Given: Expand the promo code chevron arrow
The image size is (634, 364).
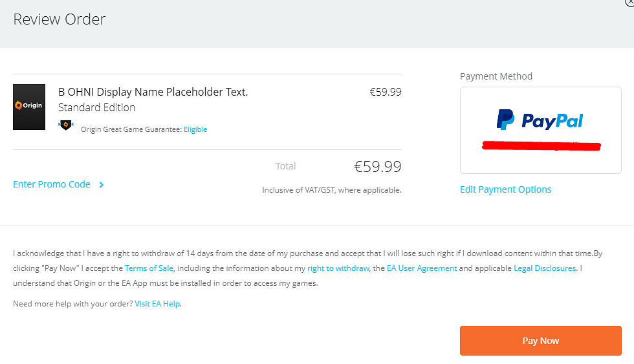Looking at the screenshot, I should tap(102, 185).
